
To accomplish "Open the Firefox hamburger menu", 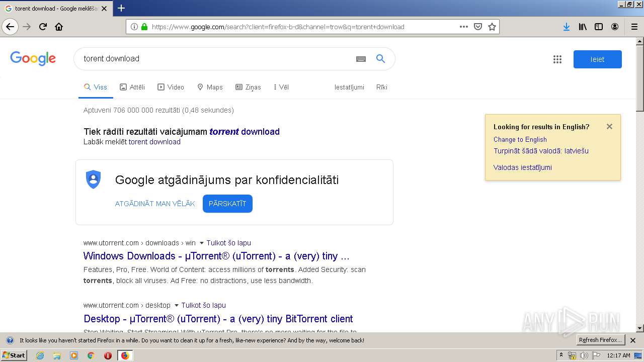I will point(634,27).
